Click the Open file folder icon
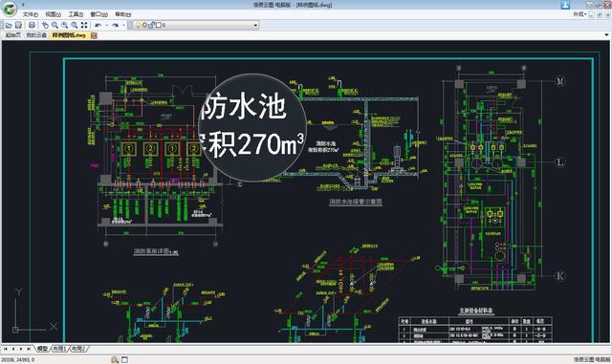 click(9, 25)
